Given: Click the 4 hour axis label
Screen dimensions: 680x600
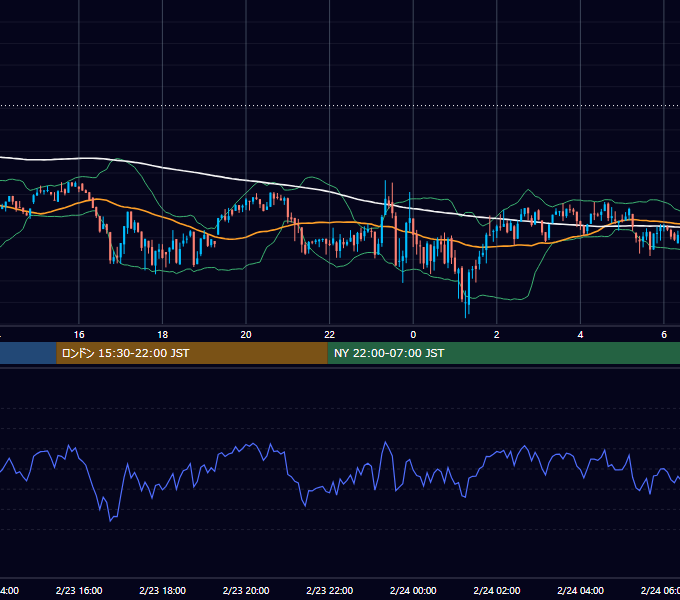Looking at the screenshot, I should (580, 335).
